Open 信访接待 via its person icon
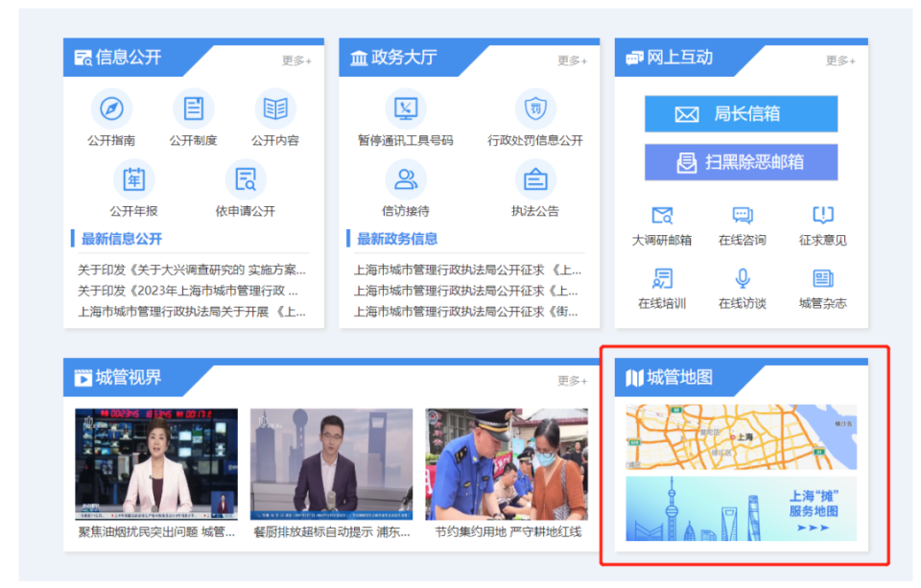The height and width of the screenshot is (588, 921). tap(405, 180)
